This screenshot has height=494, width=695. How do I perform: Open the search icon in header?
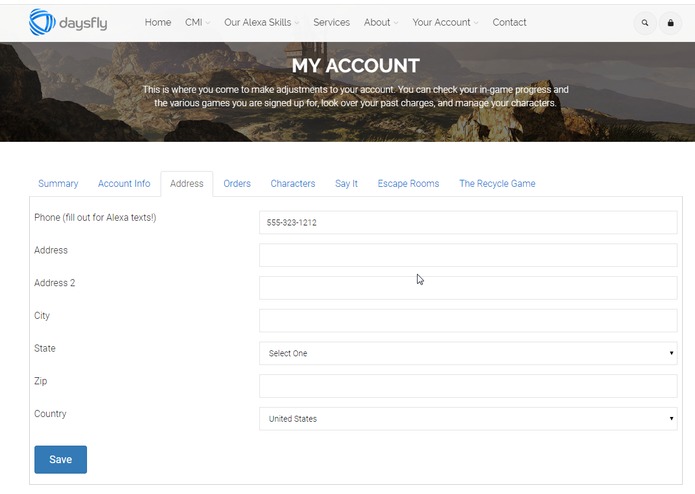coord(645,23)
